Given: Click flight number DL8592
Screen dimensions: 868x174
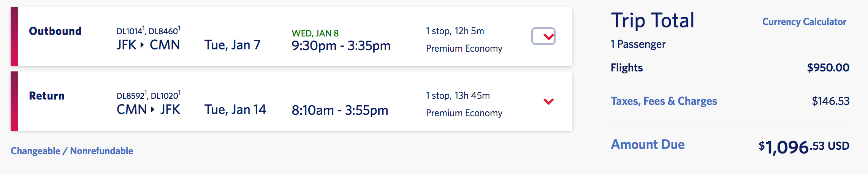Looking at the screenshot, I should tap(131, 96).
